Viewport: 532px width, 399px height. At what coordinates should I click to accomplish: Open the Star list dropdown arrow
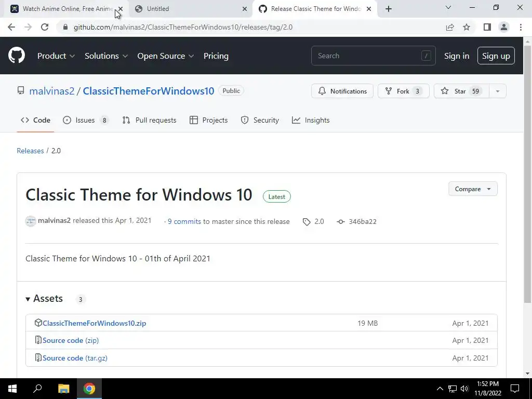click(x=497, y=91)
